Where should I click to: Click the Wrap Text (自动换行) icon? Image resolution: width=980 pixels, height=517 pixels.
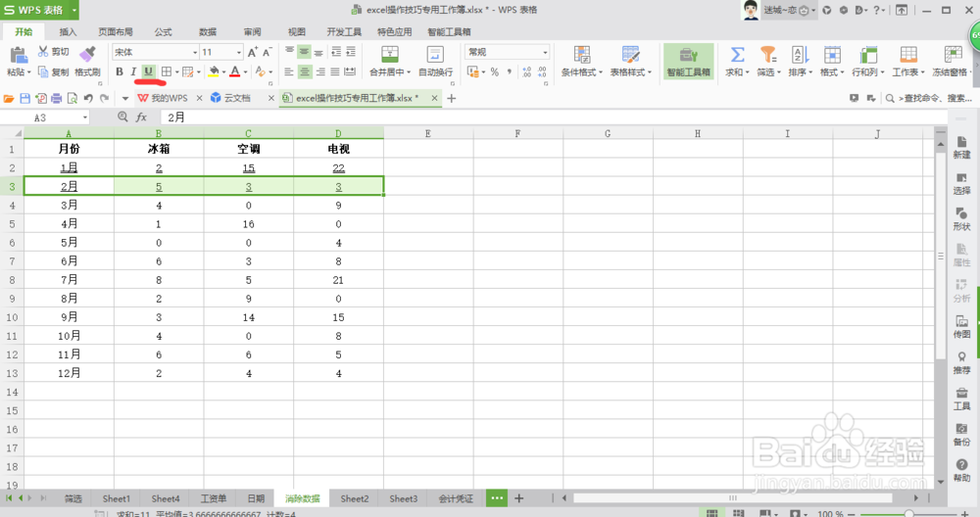[x=435, y=54]
